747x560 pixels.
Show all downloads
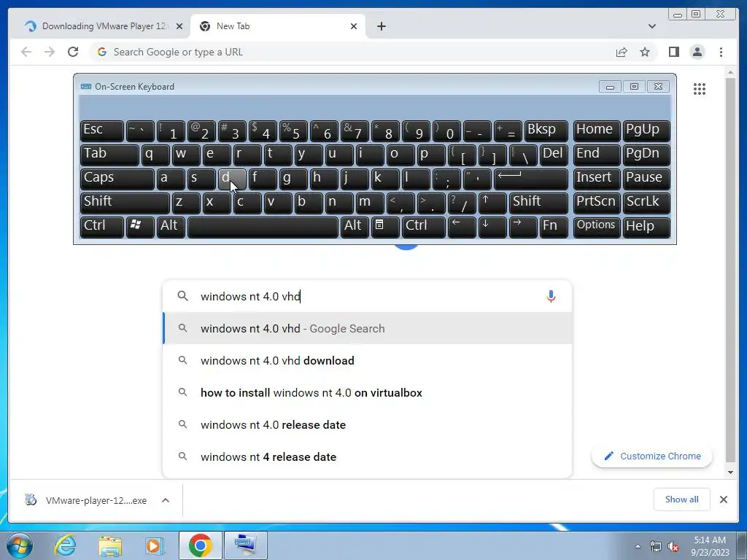coord(682,499)
